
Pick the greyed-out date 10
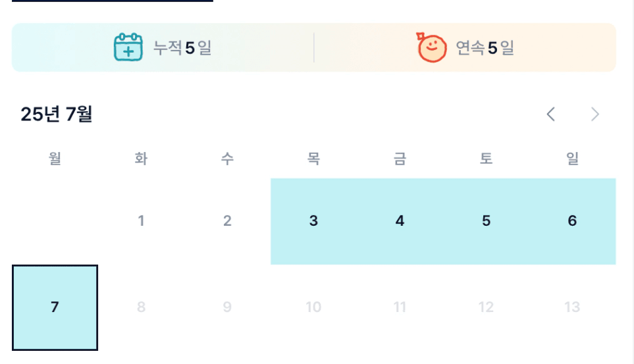pos(314,307)
